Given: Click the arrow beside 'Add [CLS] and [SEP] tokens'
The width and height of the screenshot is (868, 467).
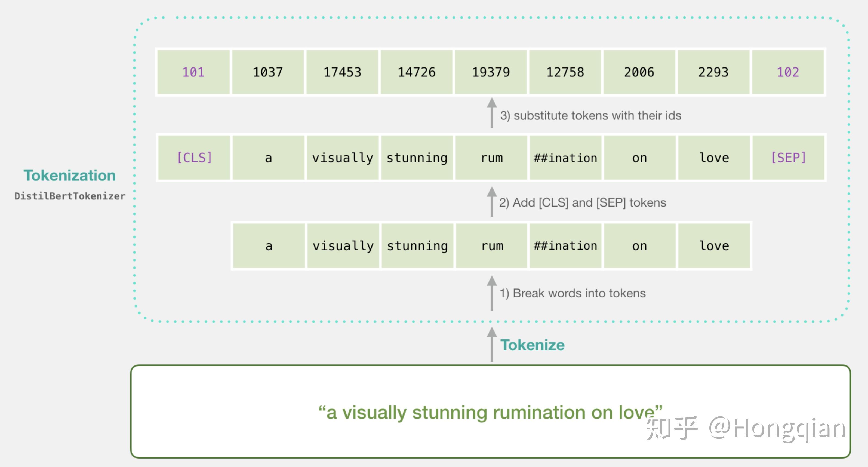Looking at the screenshot, I should (x=492, y=201).
